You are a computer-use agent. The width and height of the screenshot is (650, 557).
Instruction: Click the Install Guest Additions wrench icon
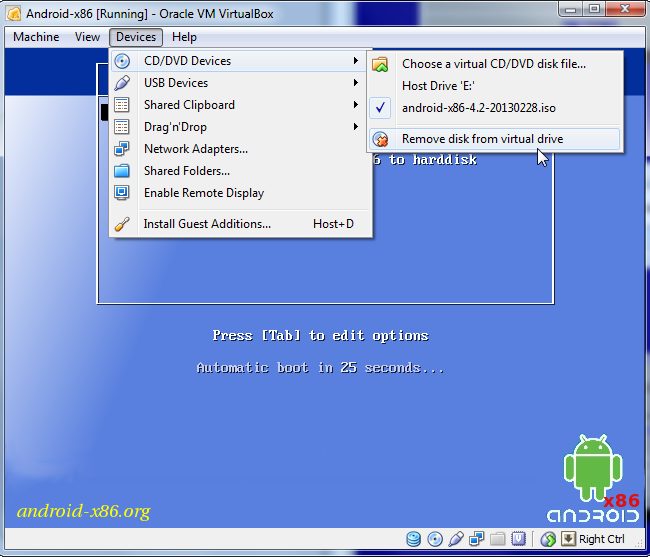pyautogui.click(x=122, y=224)
